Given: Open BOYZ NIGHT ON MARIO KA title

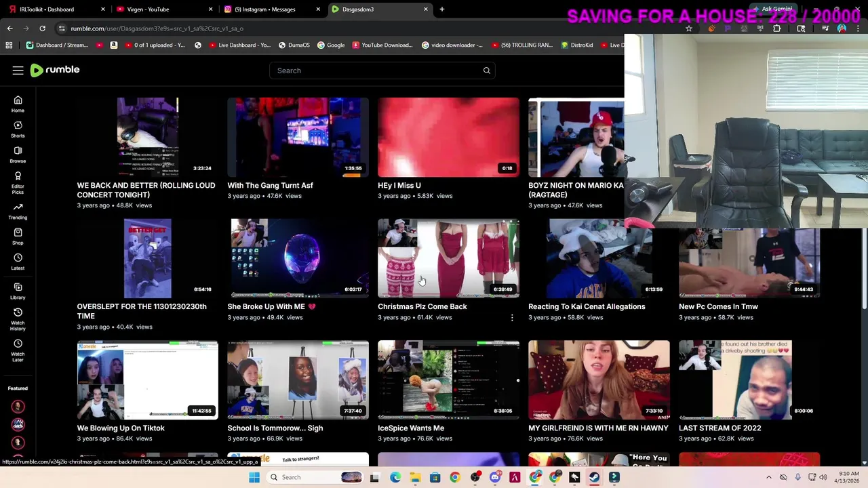Looking at the screenshot, I should 576,190.
